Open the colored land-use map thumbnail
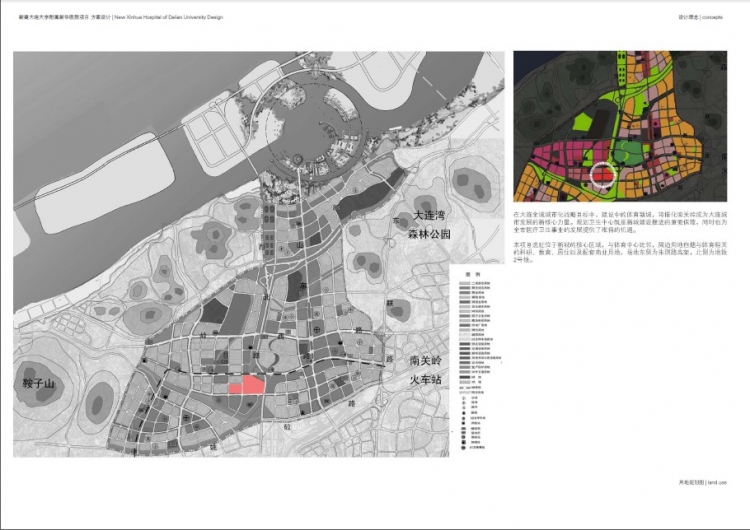Viewport: 750px width, 530px height. [x=620, y=126]
